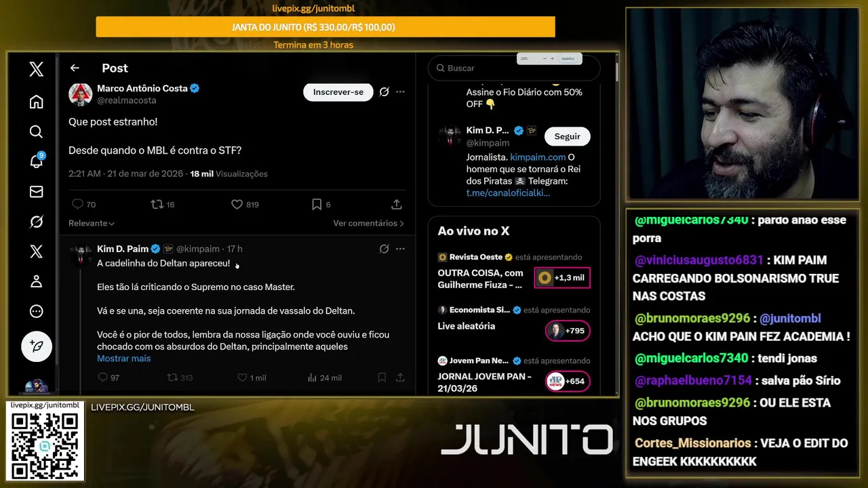Viewport: 868px width, 488px height.
Task: Click LIVEPIX.GG/JUNITOMBL text
Action: click(142, 407)
